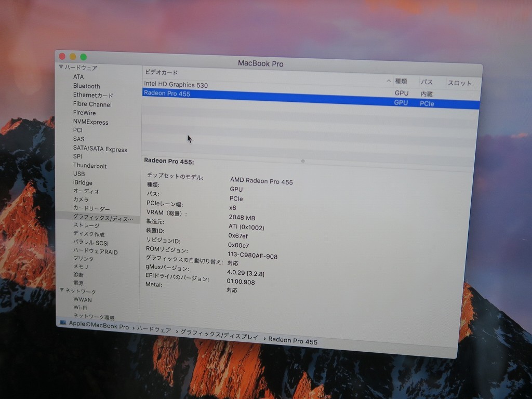Select PCI in the sidebar

point(78,130)
